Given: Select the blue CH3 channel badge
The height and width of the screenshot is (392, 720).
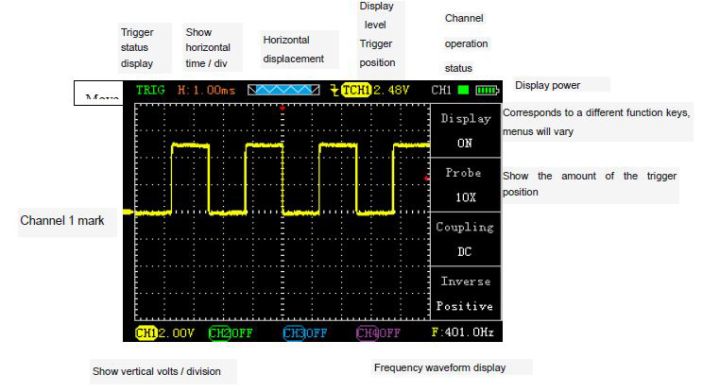Looking at the screenshot, I should pos(294,333).
